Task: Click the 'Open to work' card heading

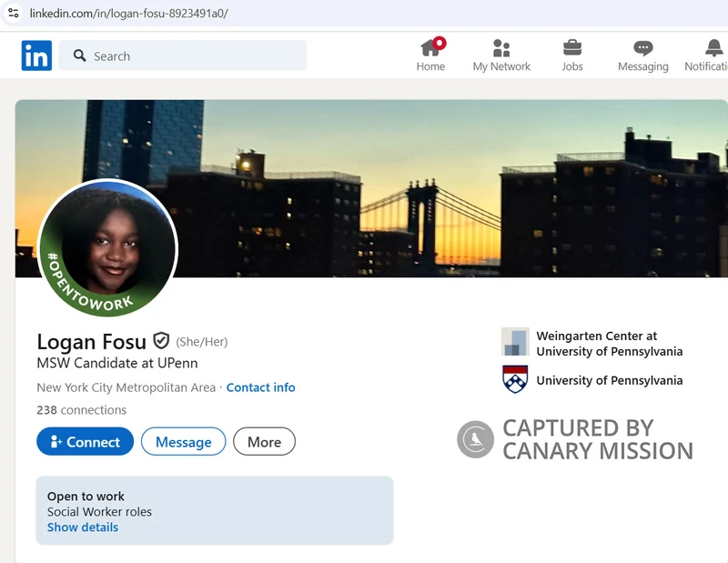Action: coord(86,497)
